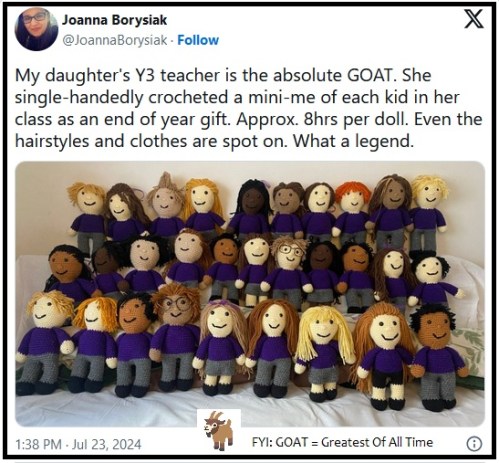Click the doll with black braids in top row
Image resolution: width=499 pixels, height=463 pixels.
(251, 208)
